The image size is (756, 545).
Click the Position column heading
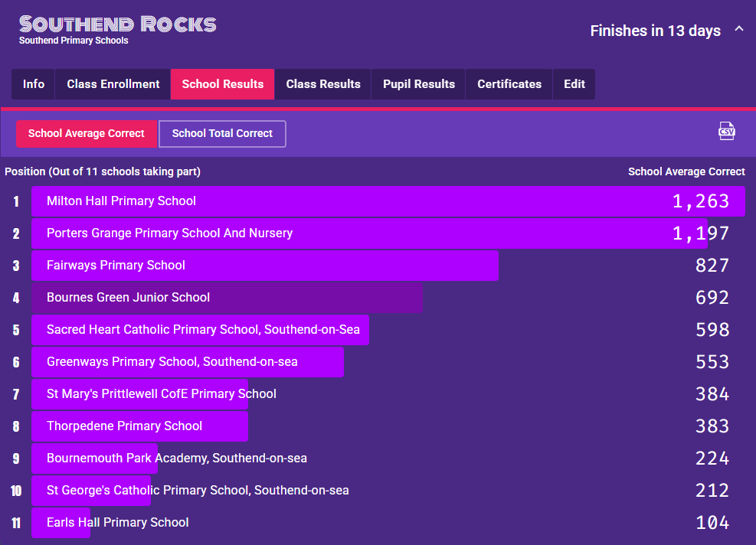pyautogui.click(x=103, y=171)
